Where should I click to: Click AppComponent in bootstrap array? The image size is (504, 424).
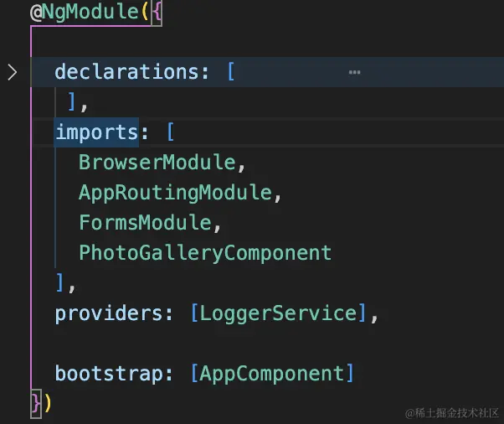(x=272, y=374)
